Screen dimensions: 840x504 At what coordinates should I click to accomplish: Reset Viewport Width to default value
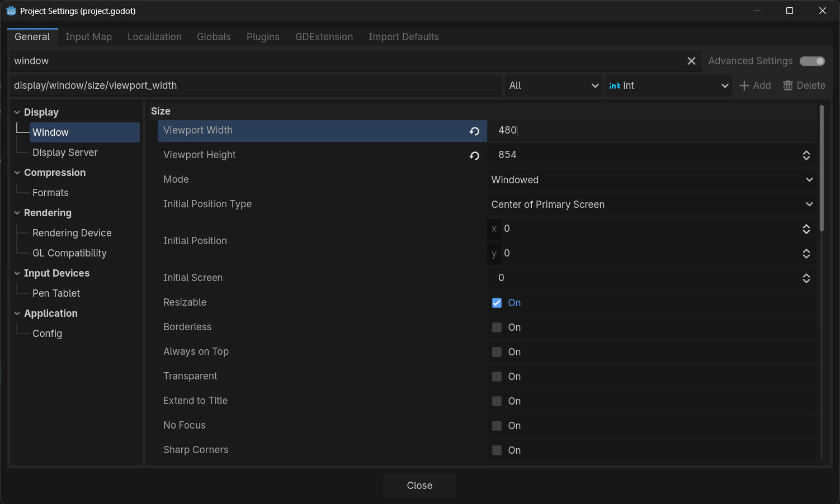[x=474, y=131]
